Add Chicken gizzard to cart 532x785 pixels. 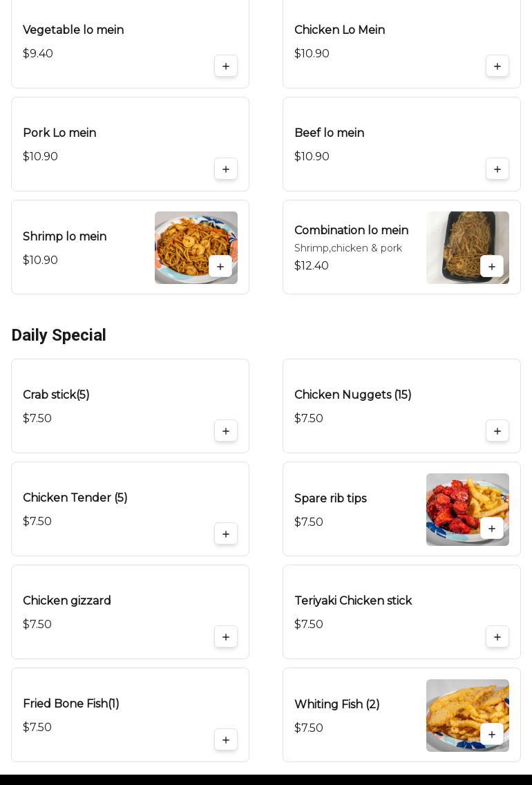pos(226,637)
